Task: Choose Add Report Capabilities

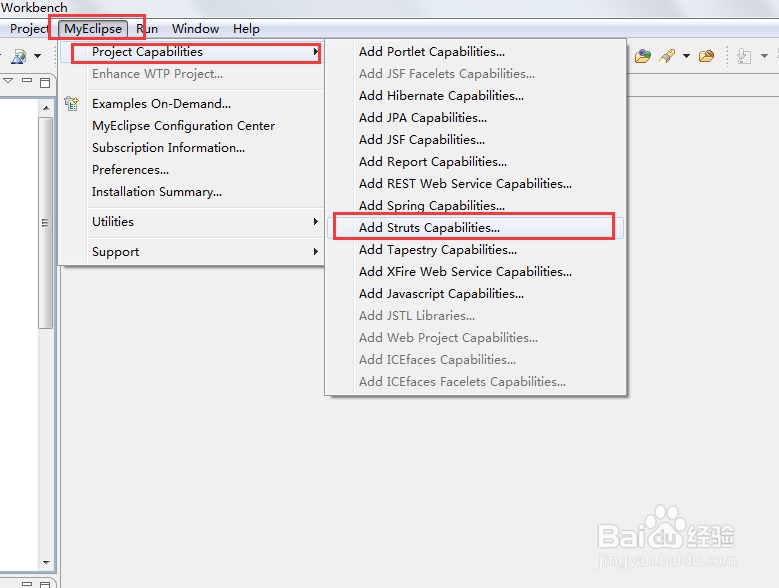Action: [x=475, y=161]
